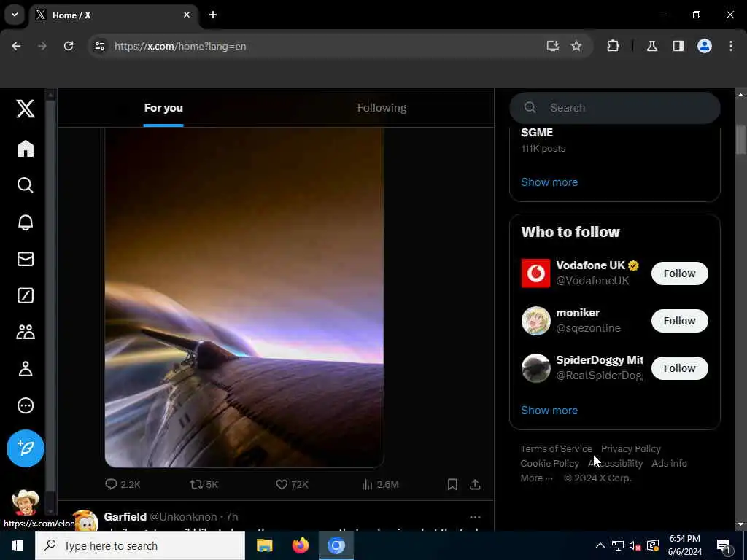The image size is (747, 560).
Task: View site information icon
Action: [x=99, y=46]
